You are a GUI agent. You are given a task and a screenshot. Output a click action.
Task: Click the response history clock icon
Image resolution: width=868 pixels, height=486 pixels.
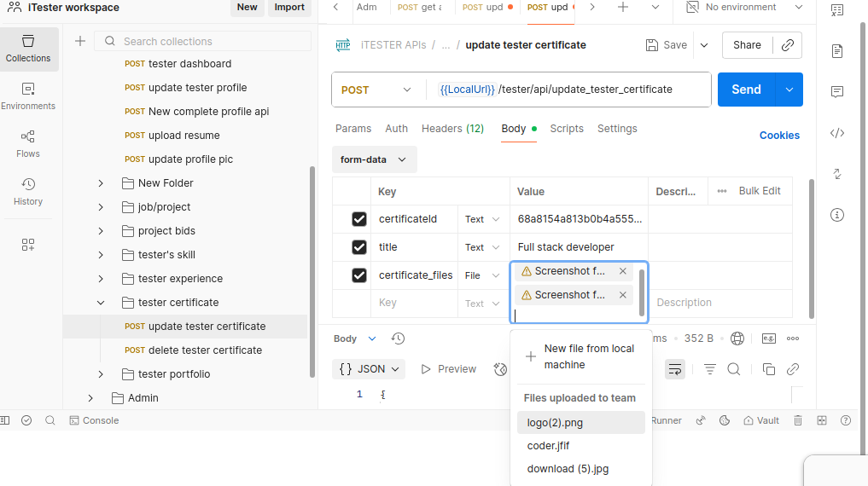tap(398, 338)
